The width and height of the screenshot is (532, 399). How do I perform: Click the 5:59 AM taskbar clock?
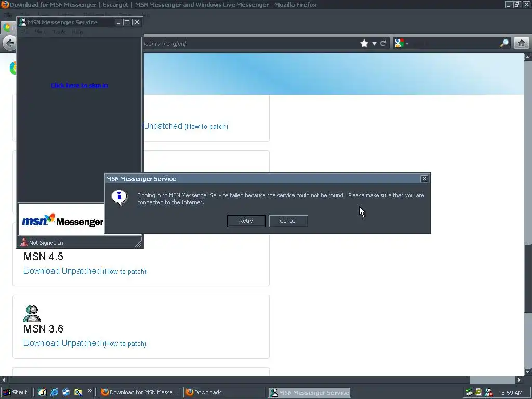(512, 393)
